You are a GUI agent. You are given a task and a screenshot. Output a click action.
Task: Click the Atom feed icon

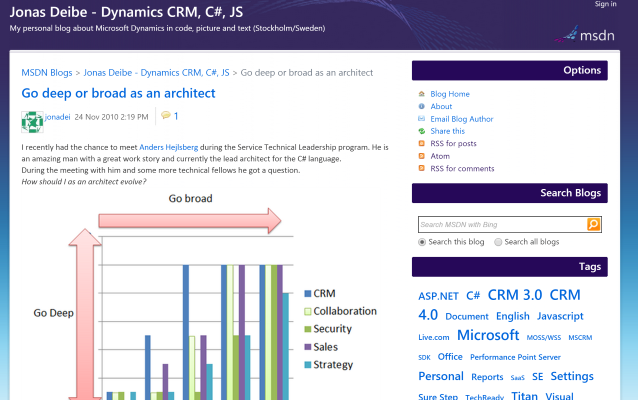tap(422, 156)
